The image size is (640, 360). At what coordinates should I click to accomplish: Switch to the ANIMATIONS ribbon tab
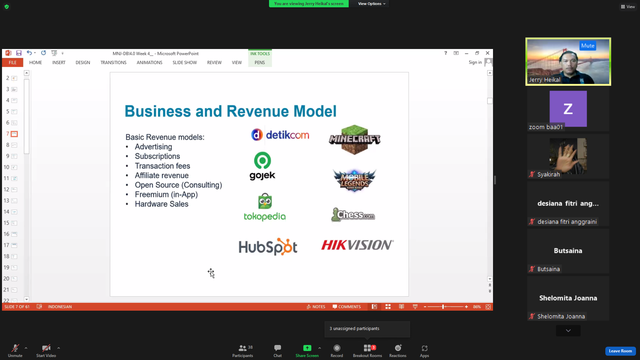click(x=149, y=62)
